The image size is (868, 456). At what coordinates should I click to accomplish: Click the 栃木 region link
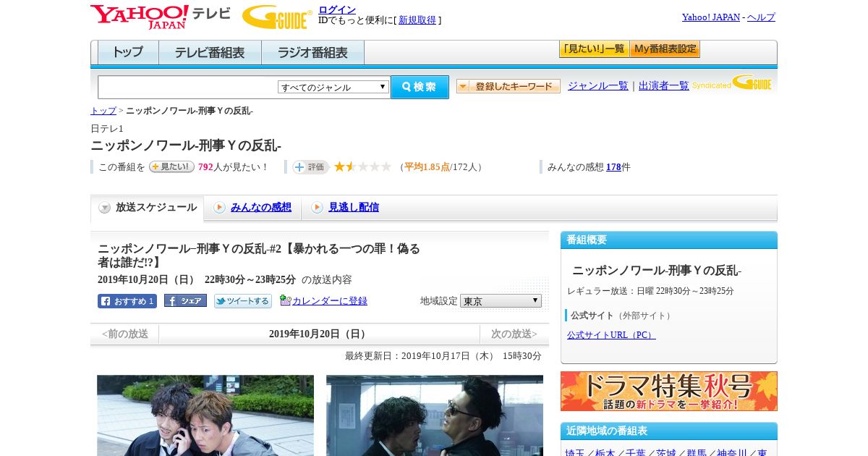coord(605,453)
